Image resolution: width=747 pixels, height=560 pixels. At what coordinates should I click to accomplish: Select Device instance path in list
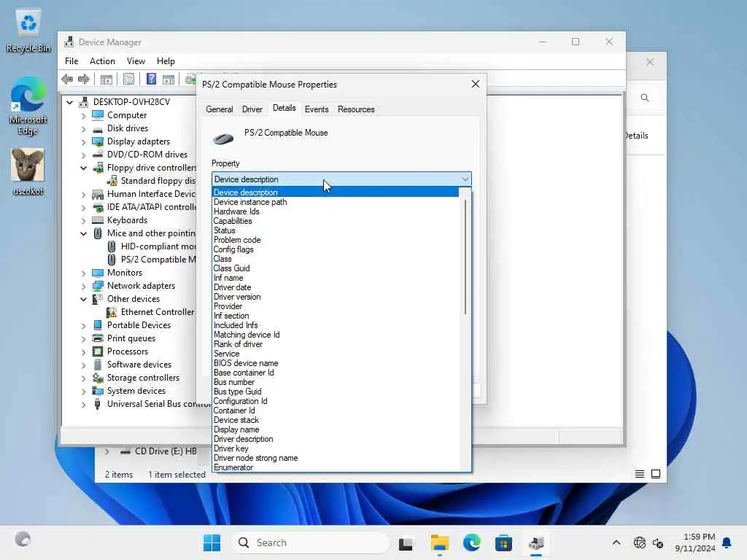click(x=336, y=202)
